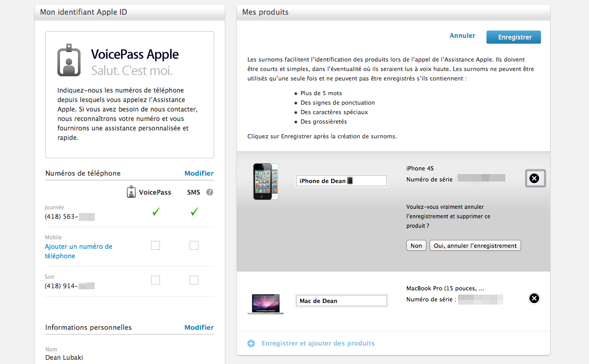Click Modifier next to Numéros de téléphone
589x364 pixels.
199,173
